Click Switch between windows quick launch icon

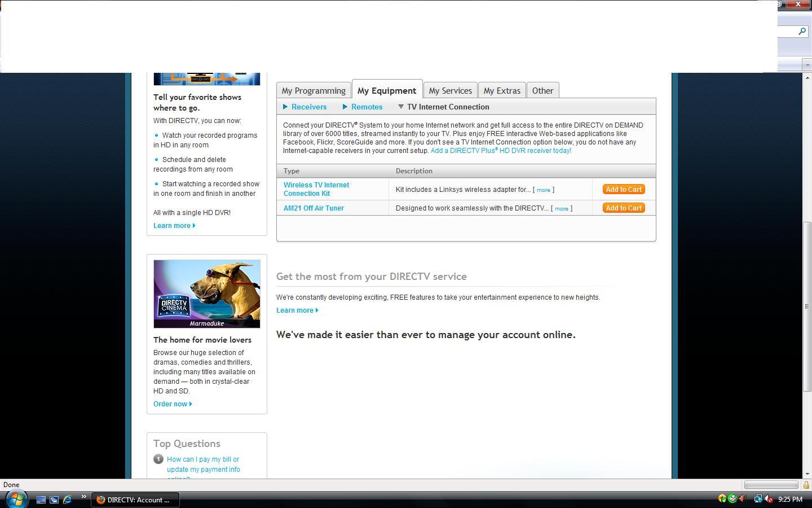[x=54, y=500]
